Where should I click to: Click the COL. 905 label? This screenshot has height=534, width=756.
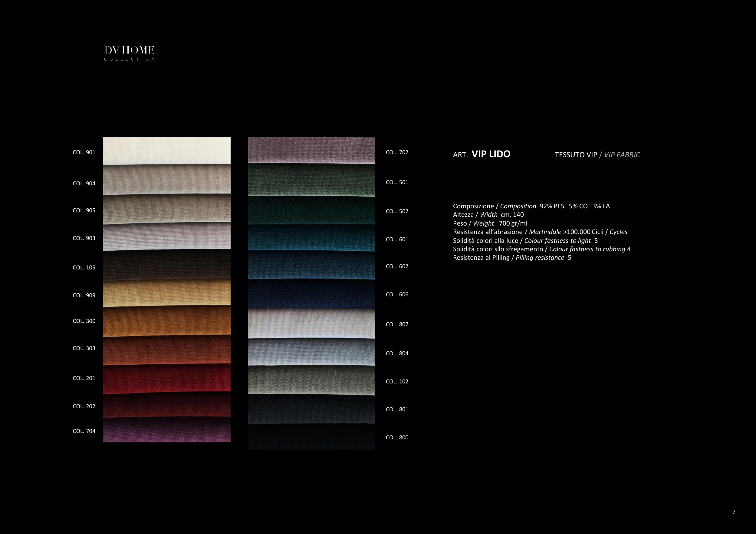click(84, 210)
